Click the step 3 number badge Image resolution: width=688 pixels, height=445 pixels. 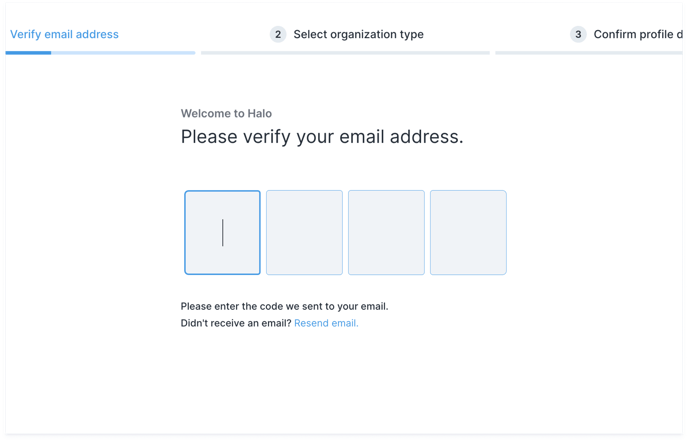(578, 34)
